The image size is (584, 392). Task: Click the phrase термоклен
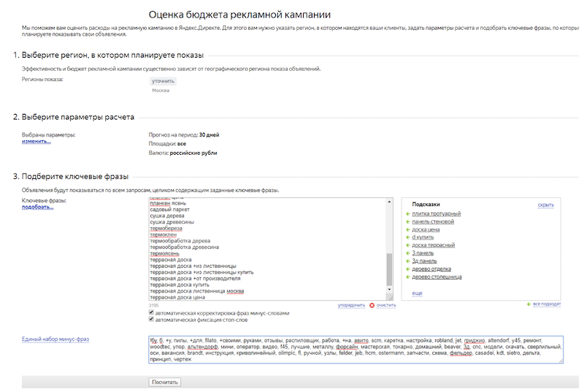pyautogui.click(x=163, y=235)
